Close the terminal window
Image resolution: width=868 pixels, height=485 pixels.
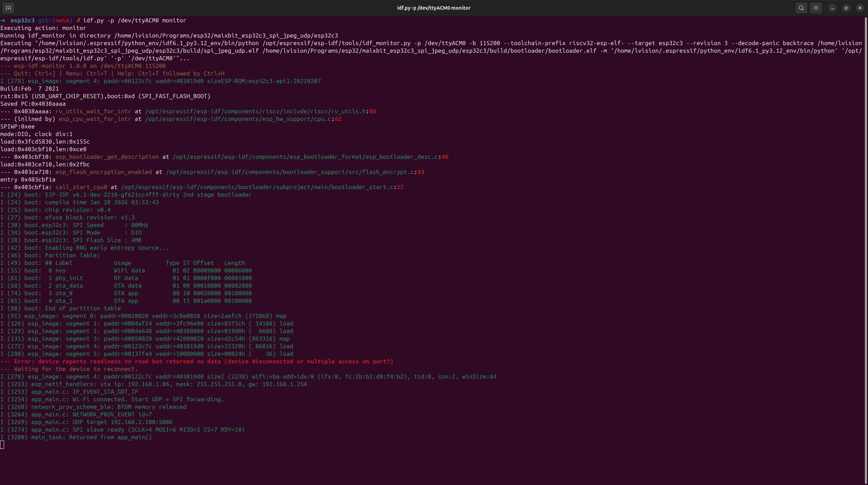tap(860, 8)
